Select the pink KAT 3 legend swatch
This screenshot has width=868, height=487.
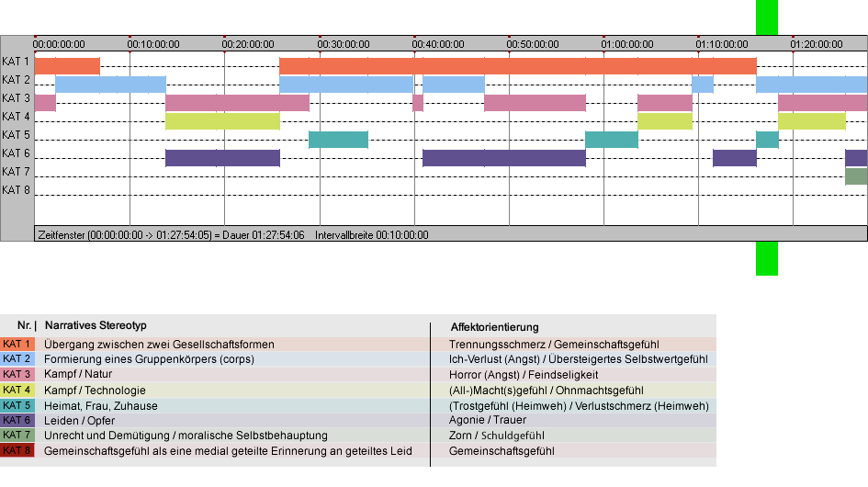click(x=17, y=375)
